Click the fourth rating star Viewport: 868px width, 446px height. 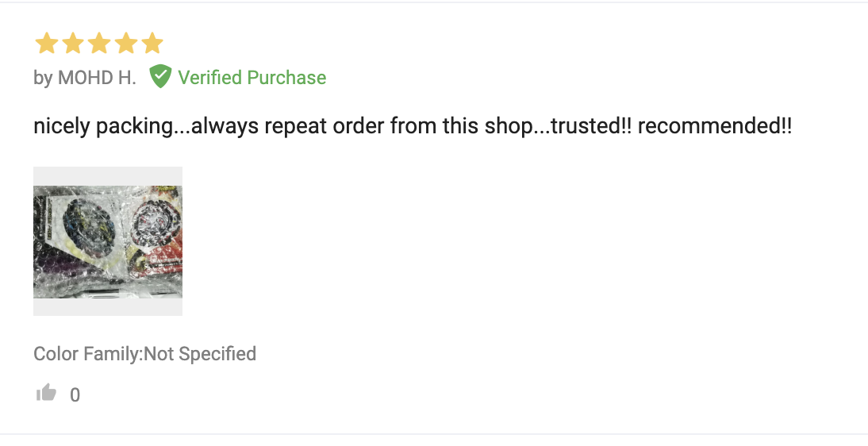[125, 43]
